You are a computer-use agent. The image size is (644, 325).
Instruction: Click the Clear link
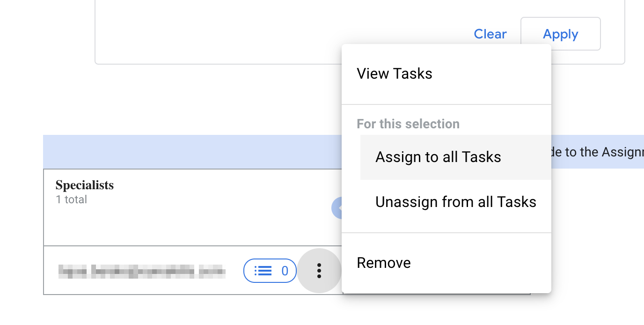490,34
